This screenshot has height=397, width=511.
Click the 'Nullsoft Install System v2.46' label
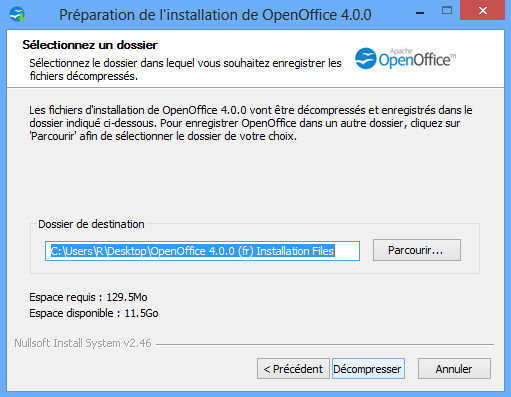[83, 343]
